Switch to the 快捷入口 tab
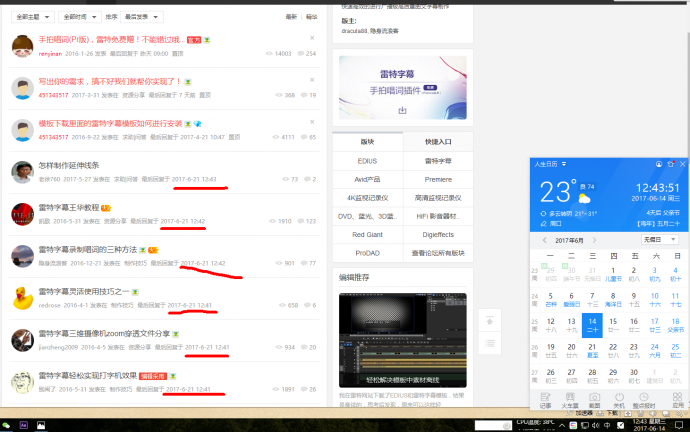Screen dimensions: 690x432 (438, 142)
